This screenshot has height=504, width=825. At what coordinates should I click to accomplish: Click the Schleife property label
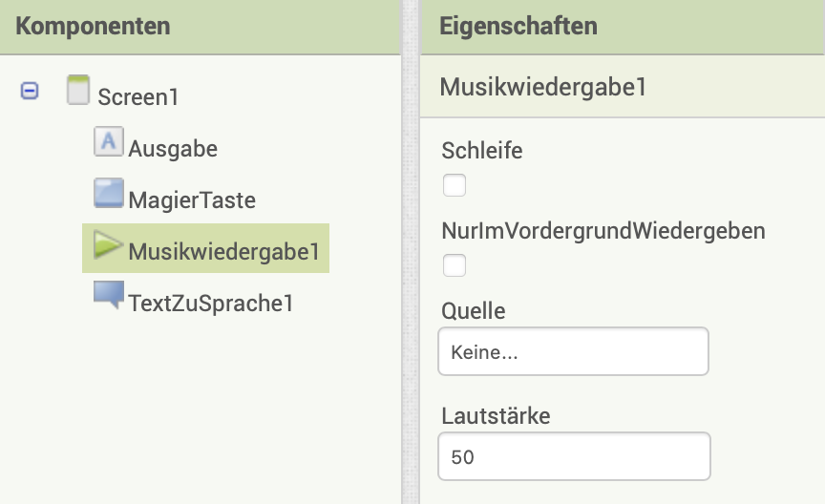coord(482,150)
